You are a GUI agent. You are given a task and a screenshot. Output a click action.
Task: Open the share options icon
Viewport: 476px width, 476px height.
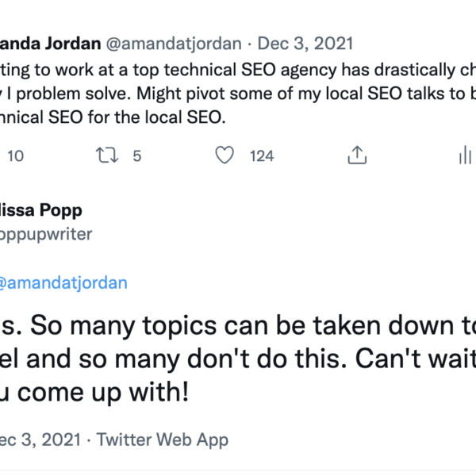coord(357,155)
